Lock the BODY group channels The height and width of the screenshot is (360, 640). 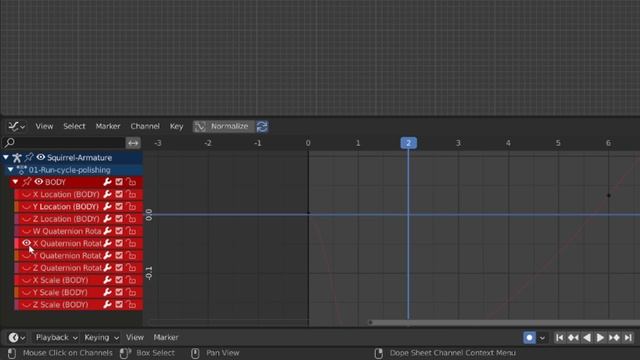[131, 182]
